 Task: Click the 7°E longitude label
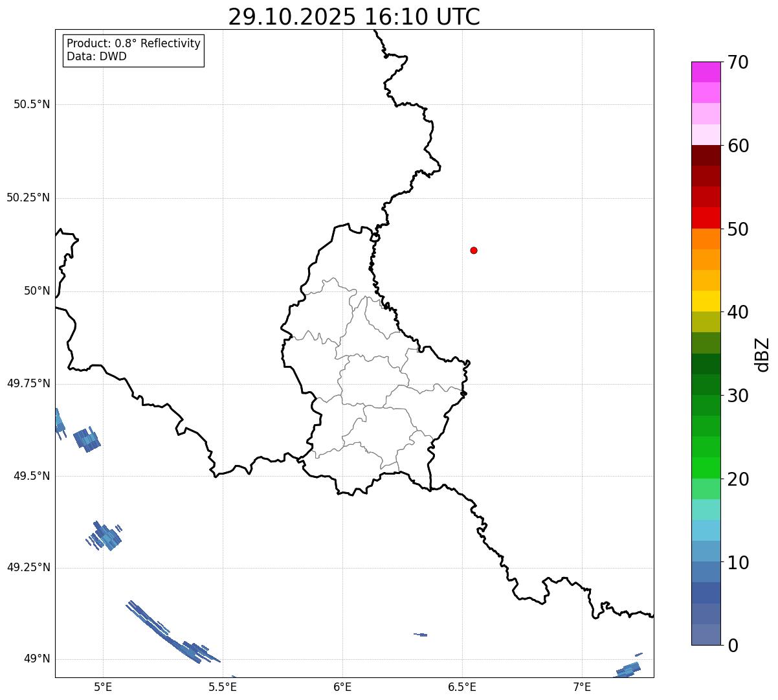583,686
